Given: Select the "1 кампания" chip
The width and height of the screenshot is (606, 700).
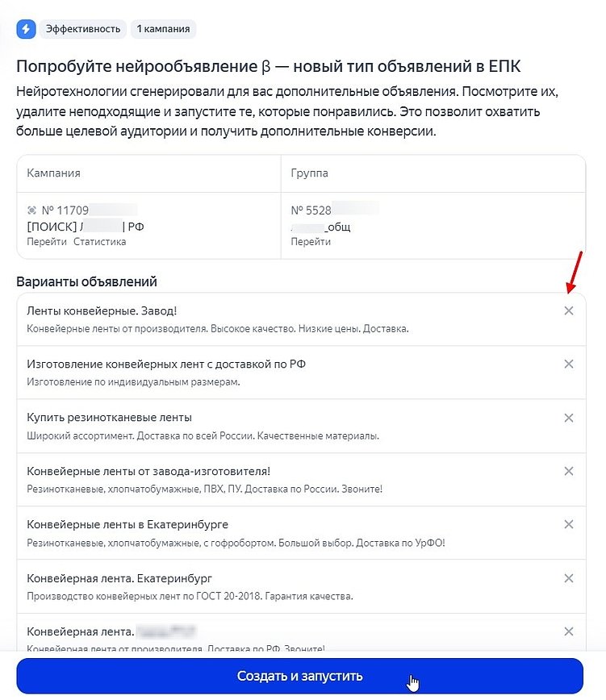Looking at the screenshot, I should click(x=164, y=28).
